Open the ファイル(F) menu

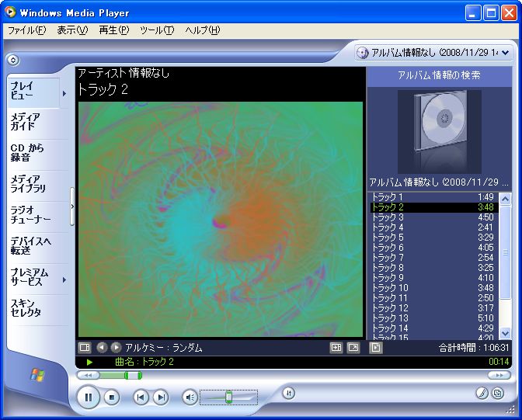click(26, 30)
